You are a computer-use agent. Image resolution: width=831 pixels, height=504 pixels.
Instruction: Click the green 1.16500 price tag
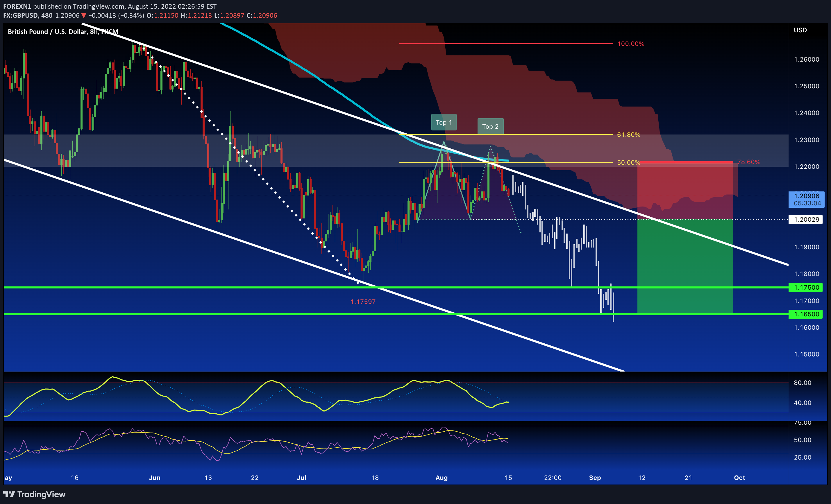(805, 314)
